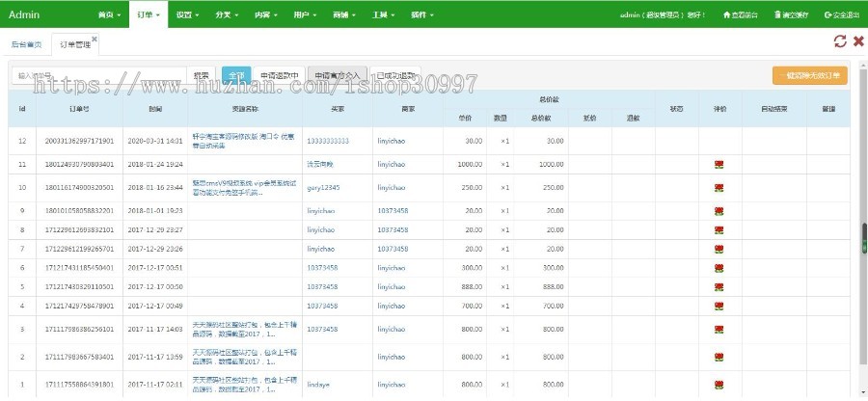Click the 订单号 column header
868x401 pixels.
[x=79, y=109]
